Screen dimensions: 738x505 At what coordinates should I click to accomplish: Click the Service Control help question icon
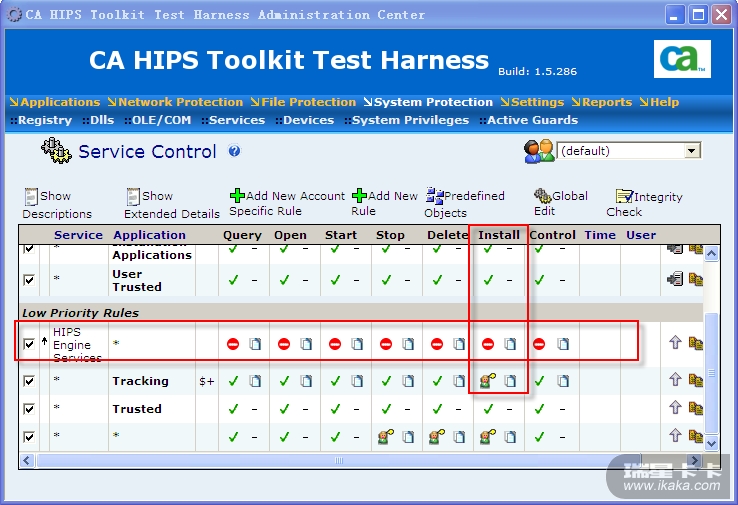pyautogui.click(x=234, y=151)
